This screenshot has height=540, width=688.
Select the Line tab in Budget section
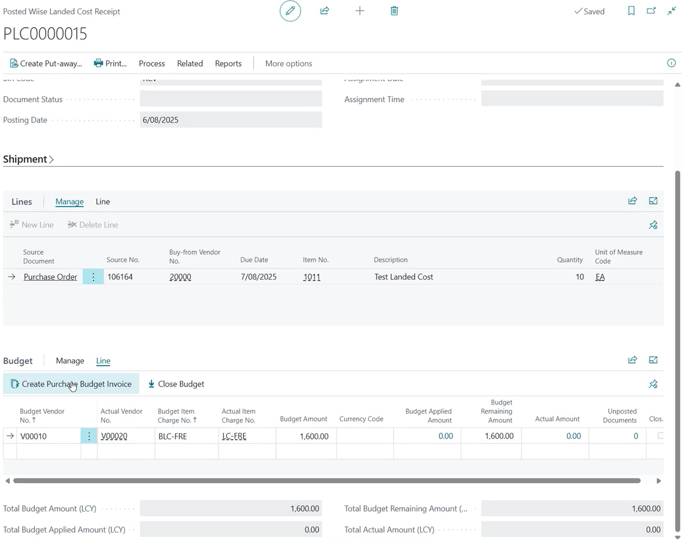point(103,361)
